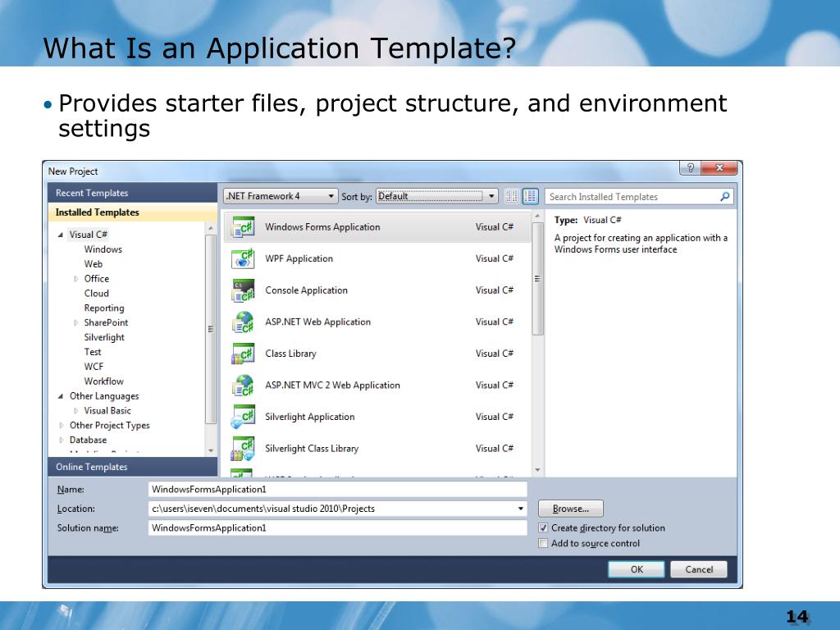Click the Silverlight Application template icon
The width and height of the screenshot is (840, 630).
coord(243,417)
